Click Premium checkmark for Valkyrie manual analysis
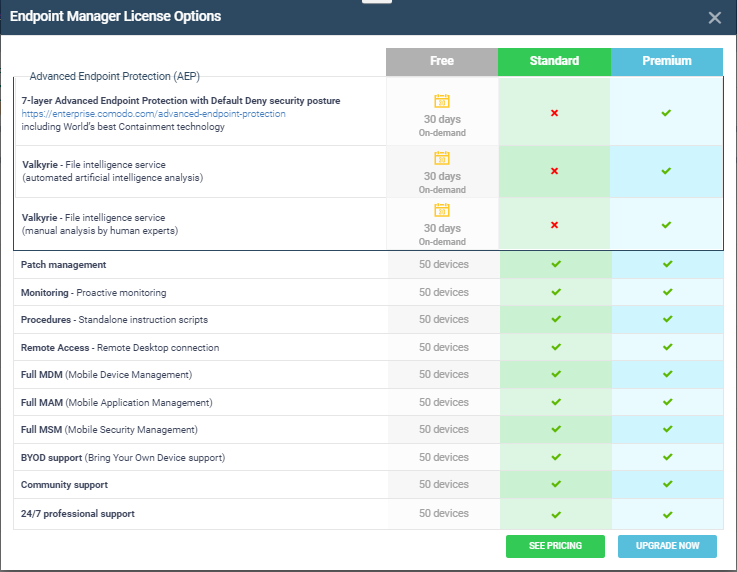The height and width of the screenshot is (572, 737). [666, 225]
